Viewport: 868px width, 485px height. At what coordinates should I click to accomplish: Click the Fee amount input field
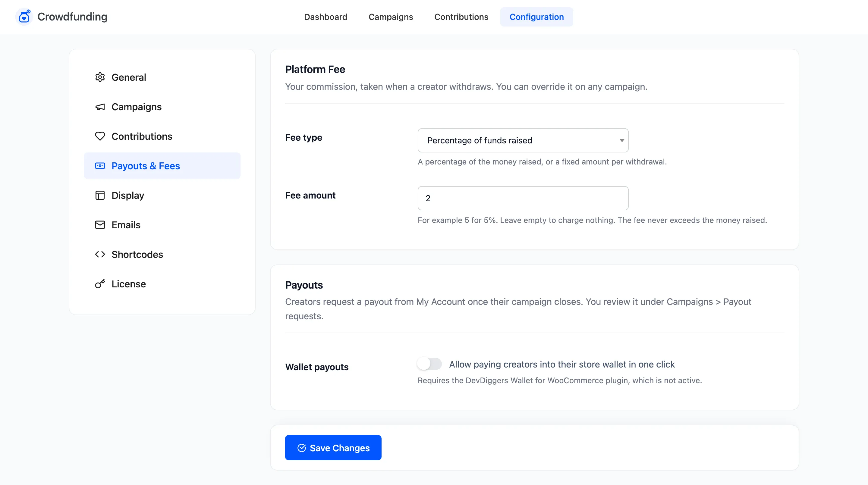tap(523, 198)
